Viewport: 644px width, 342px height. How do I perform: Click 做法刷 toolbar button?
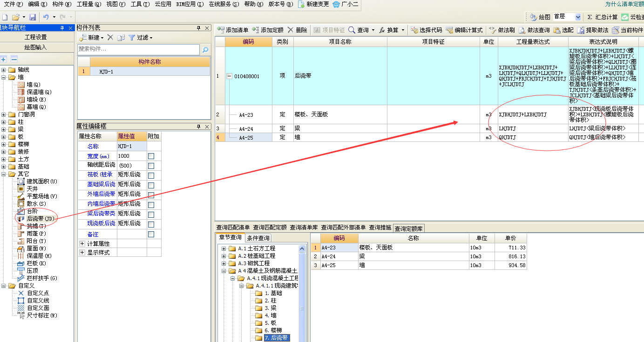click(502, 30)
